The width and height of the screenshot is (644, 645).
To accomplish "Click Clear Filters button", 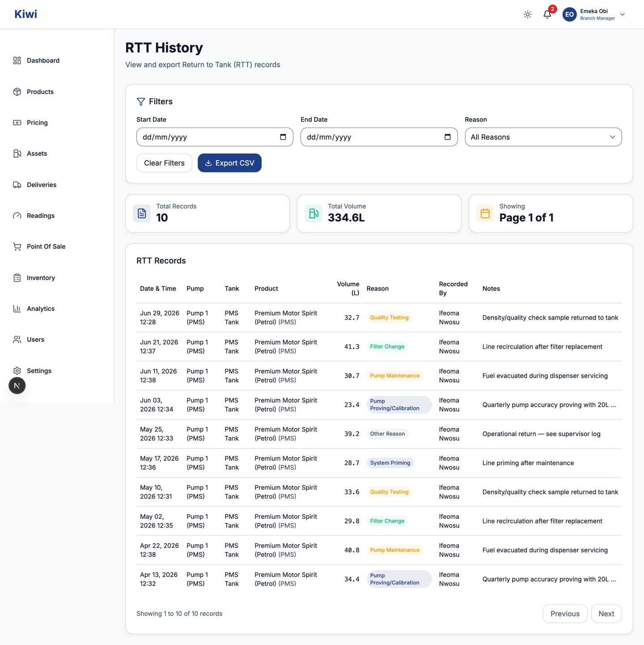I will point(164,163).
